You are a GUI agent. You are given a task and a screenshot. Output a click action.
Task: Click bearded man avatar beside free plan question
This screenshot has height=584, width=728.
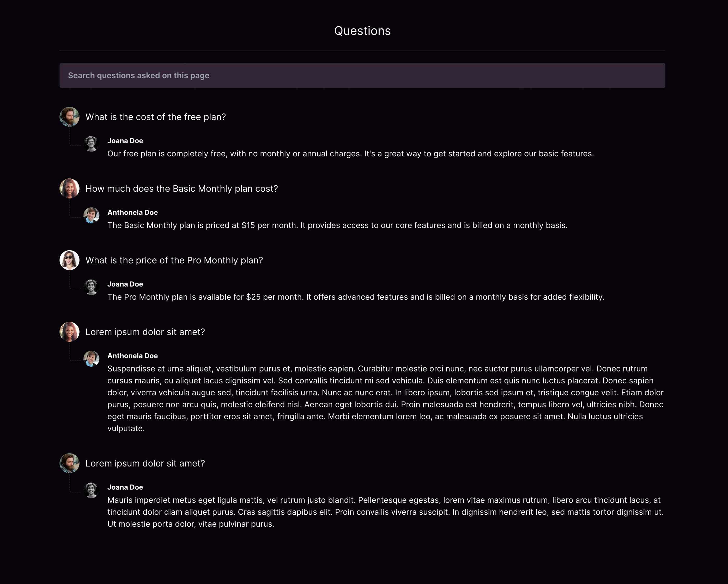tap(70, 117)
